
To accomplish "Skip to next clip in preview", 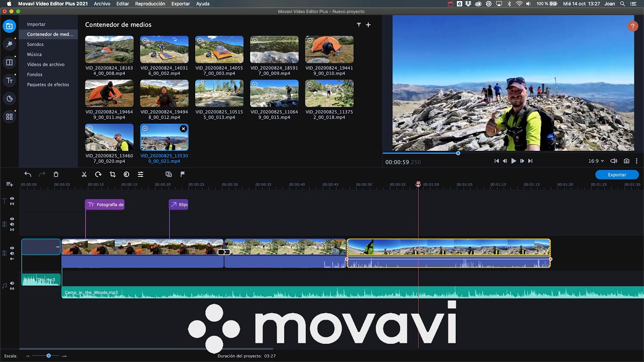I will tap(530, 161).
